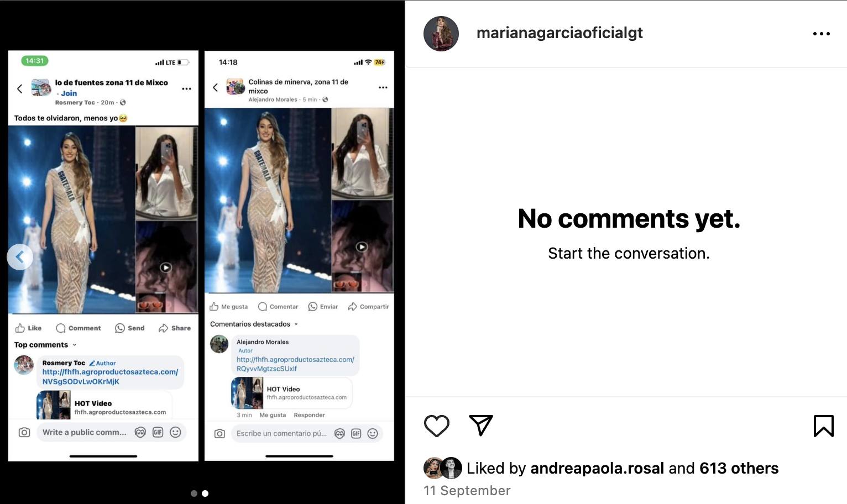Click the Like thumbs-up in left screenshot
The image size is (847, 504).
pyautogui.click(x=20, y=328)
